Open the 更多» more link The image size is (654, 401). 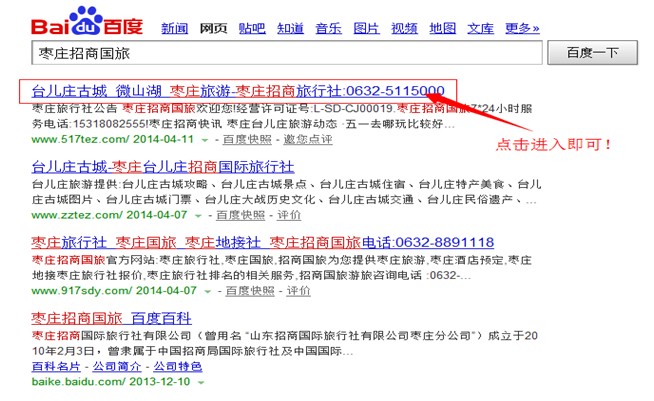click(x=522, y=28)
